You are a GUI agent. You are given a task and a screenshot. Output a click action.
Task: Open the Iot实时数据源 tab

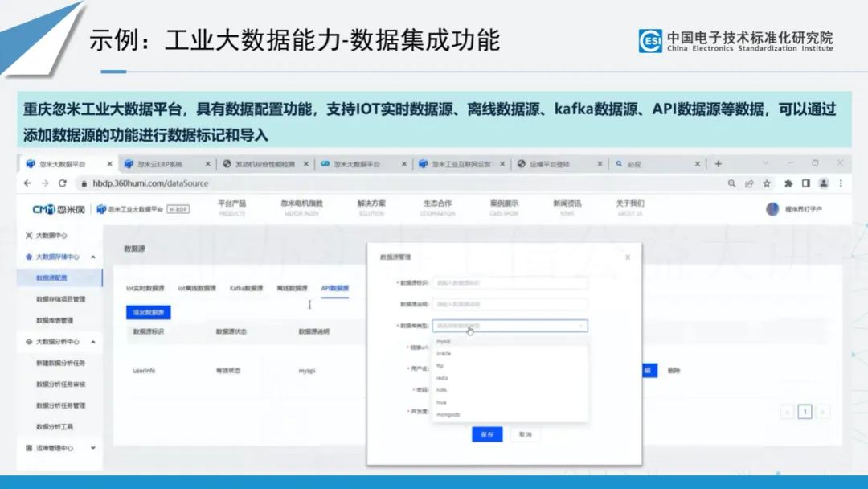[145, 288]
